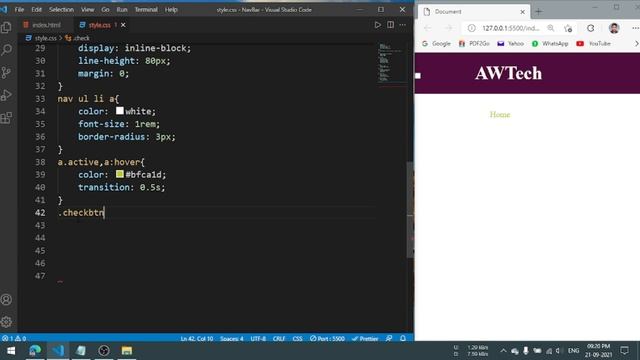The width and height of the screenshot is (640, 360).
Task: Open the Source Control view
Action: pyautogui.click(x=7, y=73)
